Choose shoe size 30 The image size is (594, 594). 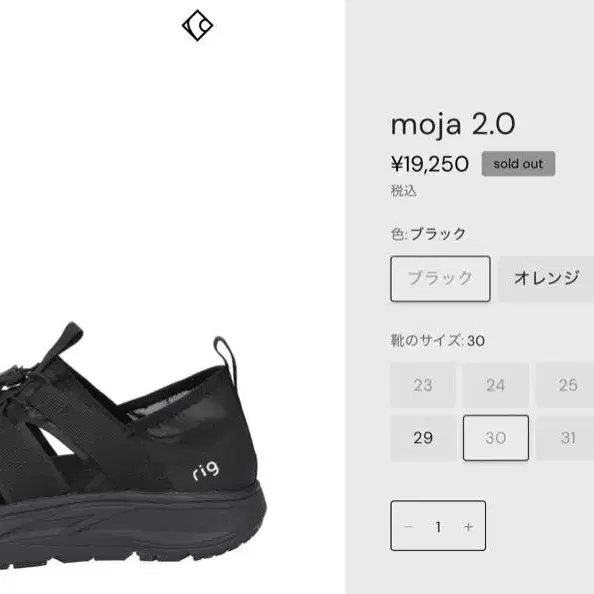(x=496, y=438)
